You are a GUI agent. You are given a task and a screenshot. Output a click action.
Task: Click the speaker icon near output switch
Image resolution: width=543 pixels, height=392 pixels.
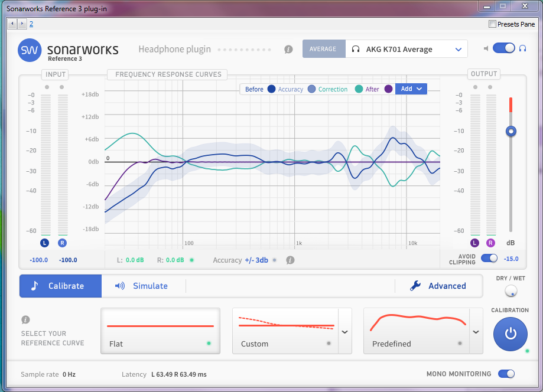pyautogui.click(x=486, y=48)
